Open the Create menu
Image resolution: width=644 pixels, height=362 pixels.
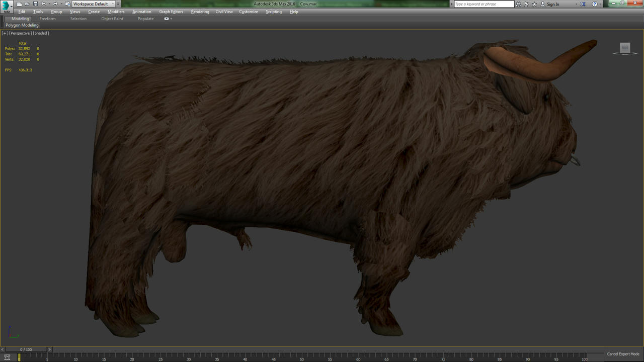pyautogui.click(x=94, y=12)
